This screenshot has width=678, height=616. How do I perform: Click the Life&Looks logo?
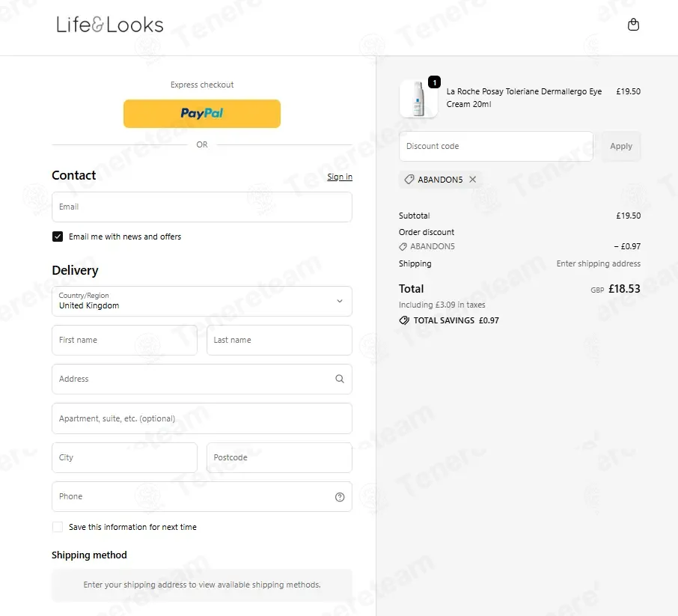[x=110, y=25]
